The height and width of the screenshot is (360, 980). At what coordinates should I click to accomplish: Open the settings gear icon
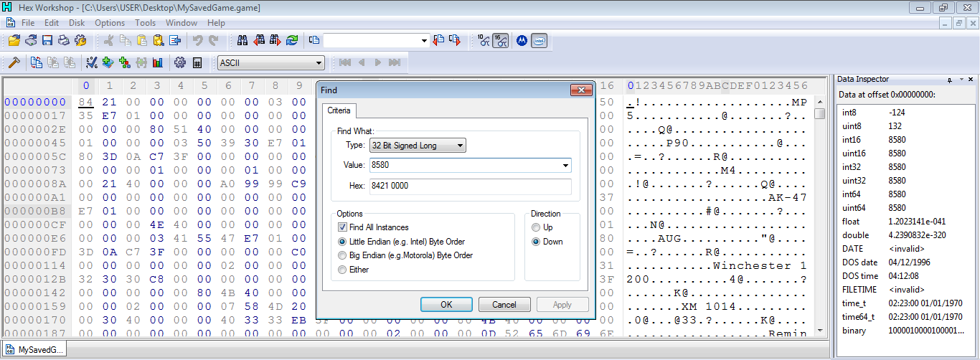point(180,62)
